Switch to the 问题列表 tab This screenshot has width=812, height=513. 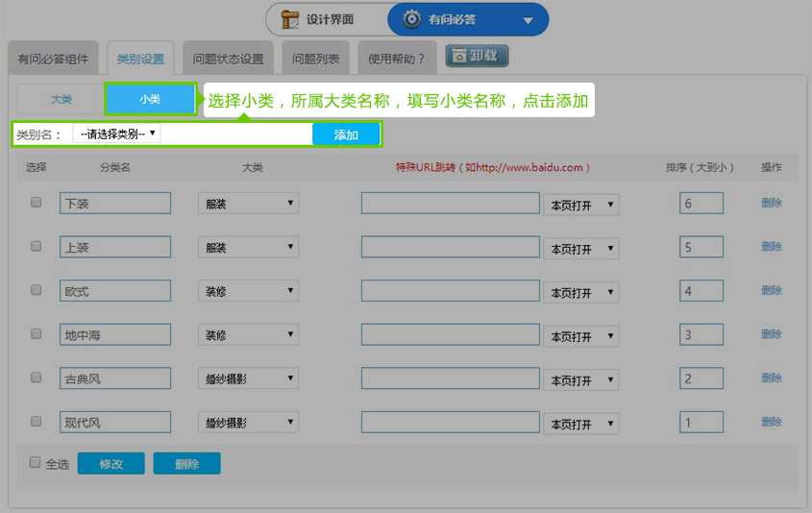[x=315, y=60]
